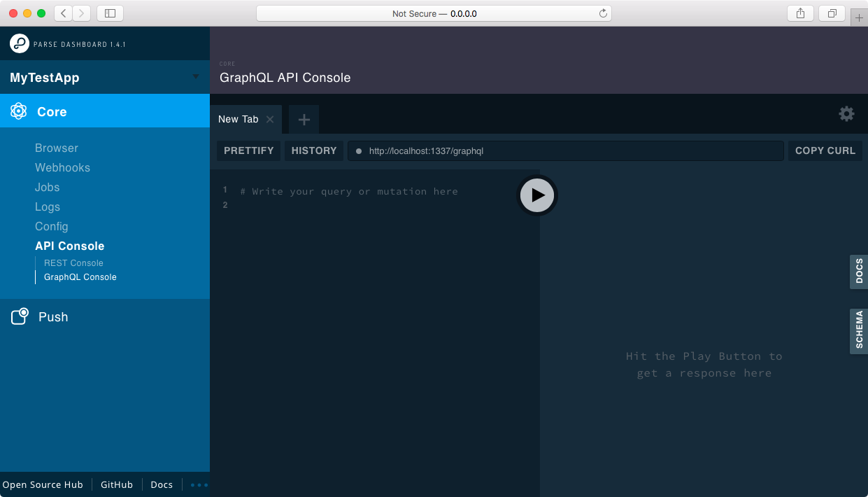Click the PRETTIFY button
868x497 pixels.
[248, 150]
